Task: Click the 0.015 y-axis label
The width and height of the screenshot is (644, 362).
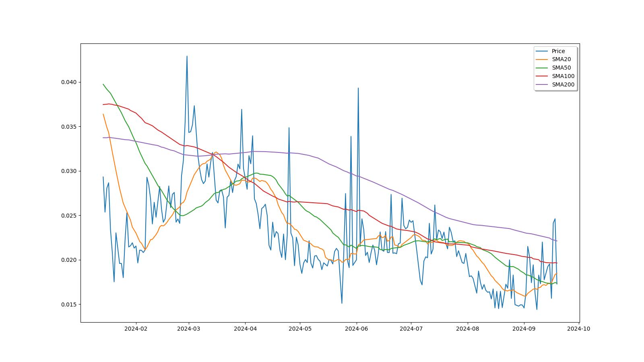Action: point(69,304)
